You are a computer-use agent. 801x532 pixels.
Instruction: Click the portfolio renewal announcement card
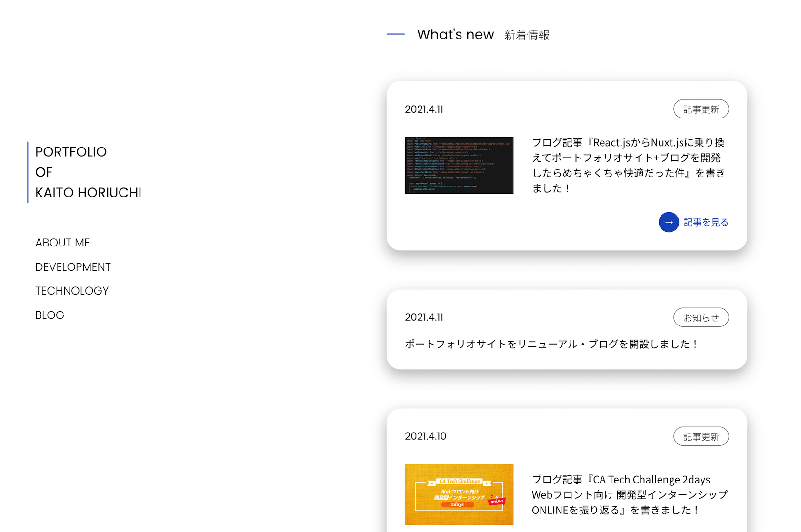551,344
